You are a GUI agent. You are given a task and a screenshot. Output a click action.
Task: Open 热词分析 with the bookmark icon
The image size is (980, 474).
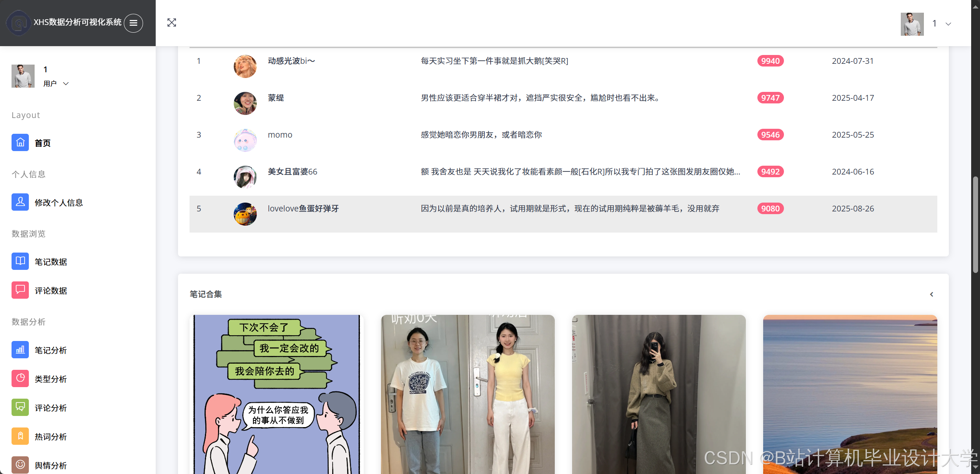coord(20,436)
